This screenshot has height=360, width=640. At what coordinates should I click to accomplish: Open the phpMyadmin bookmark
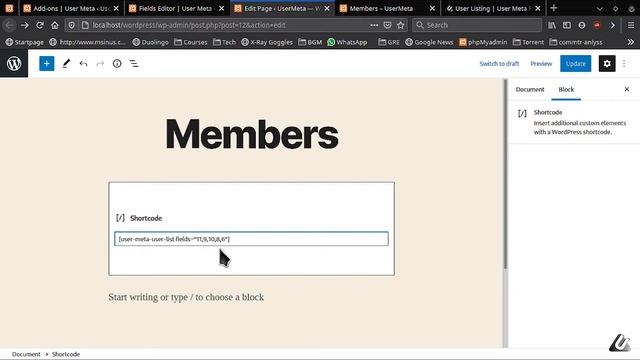coord(483,42)
